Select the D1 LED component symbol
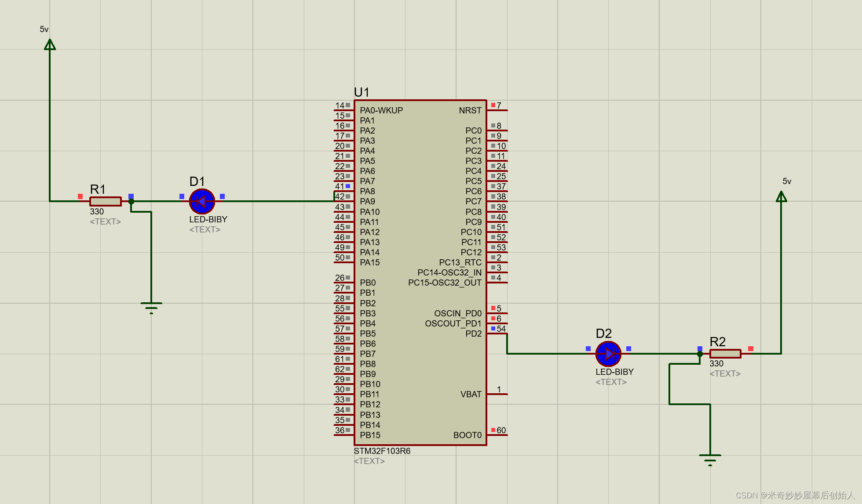Screen dimensions: 862x504 point(202,201)
